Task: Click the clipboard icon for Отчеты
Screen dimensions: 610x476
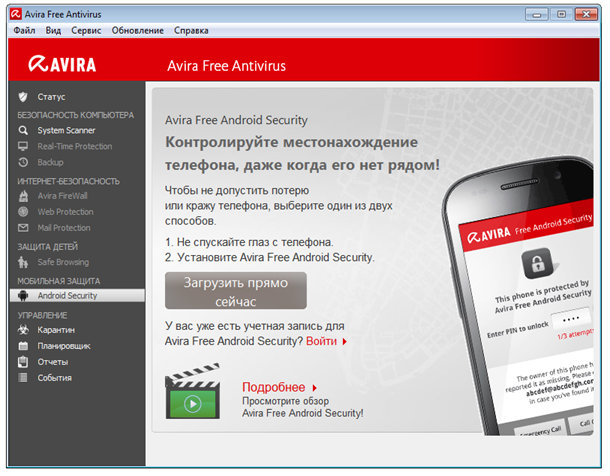Action: [x=23, y=362]
